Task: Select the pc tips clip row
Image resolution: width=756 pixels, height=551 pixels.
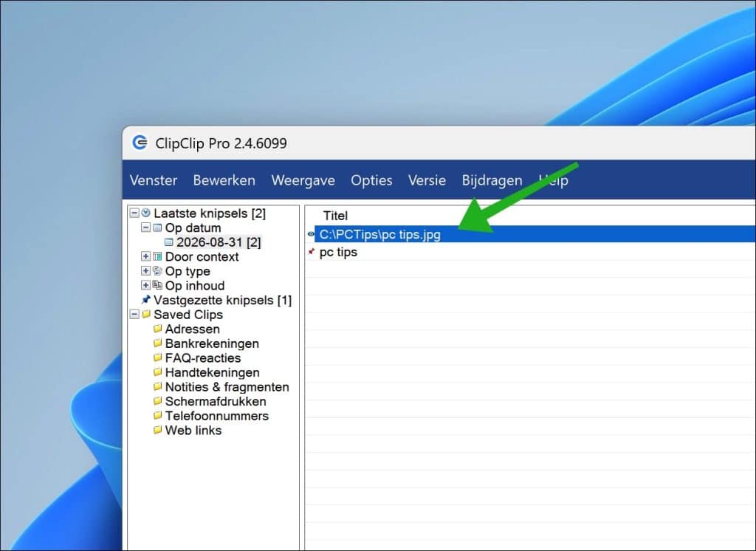Action: [x=530, y=252]
